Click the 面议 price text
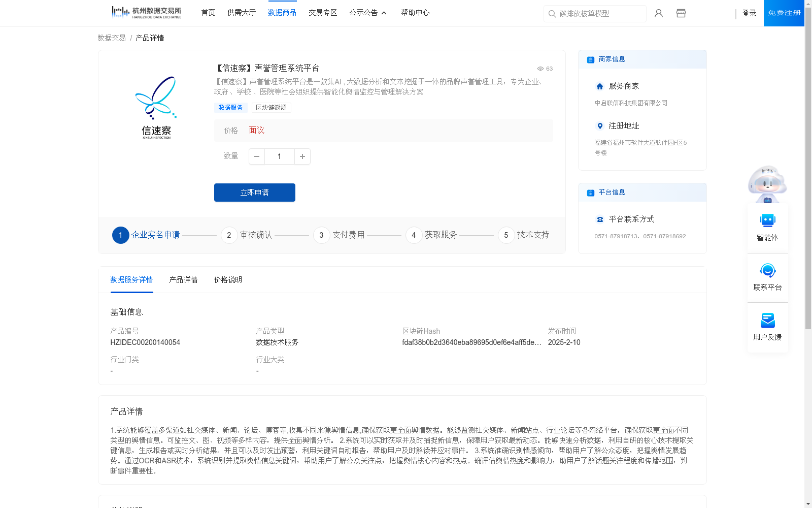Viewport: 812px width, 508px height. click(257, 131)
